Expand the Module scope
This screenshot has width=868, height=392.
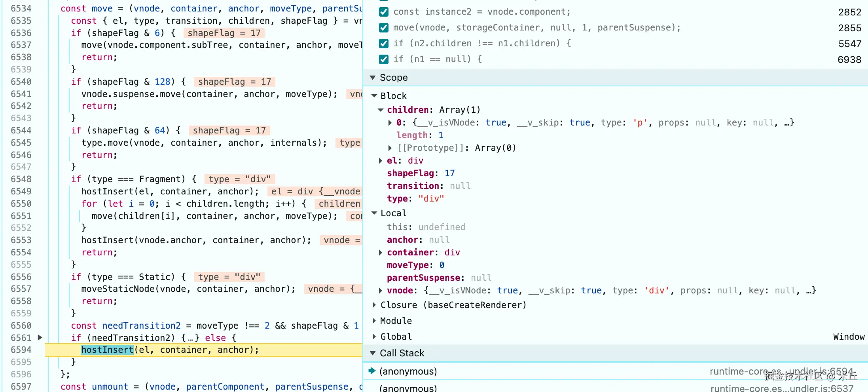click(374, 321)
